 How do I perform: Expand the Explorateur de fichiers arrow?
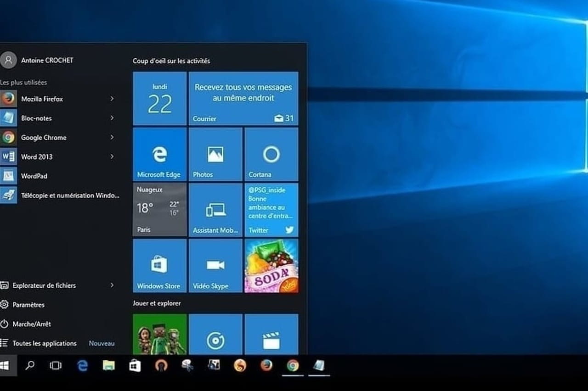[x=112, y=285]
